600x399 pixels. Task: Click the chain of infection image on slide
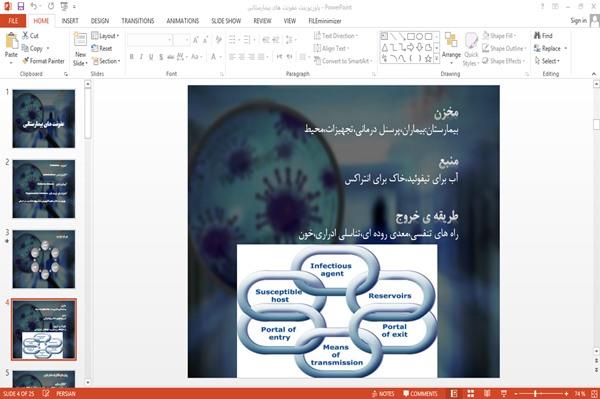click(337, 311)
